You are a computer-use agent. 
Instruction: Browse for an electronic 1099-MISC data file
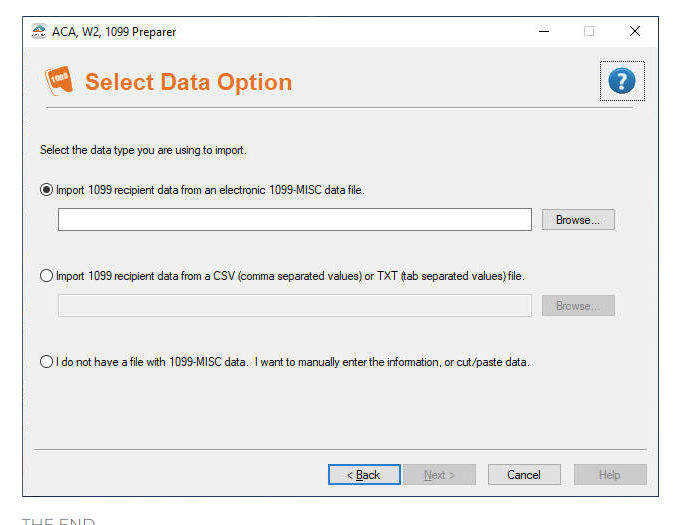(578, 220)
